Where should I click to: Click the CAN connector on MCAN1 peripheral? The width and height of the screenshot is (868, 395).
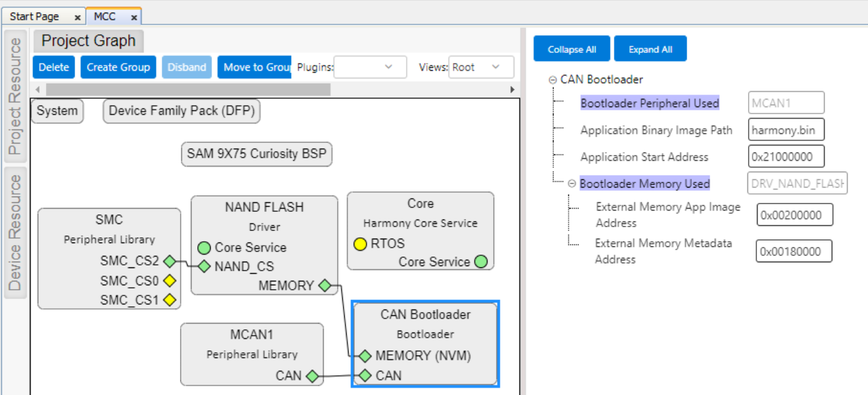[x=312, y=376]
